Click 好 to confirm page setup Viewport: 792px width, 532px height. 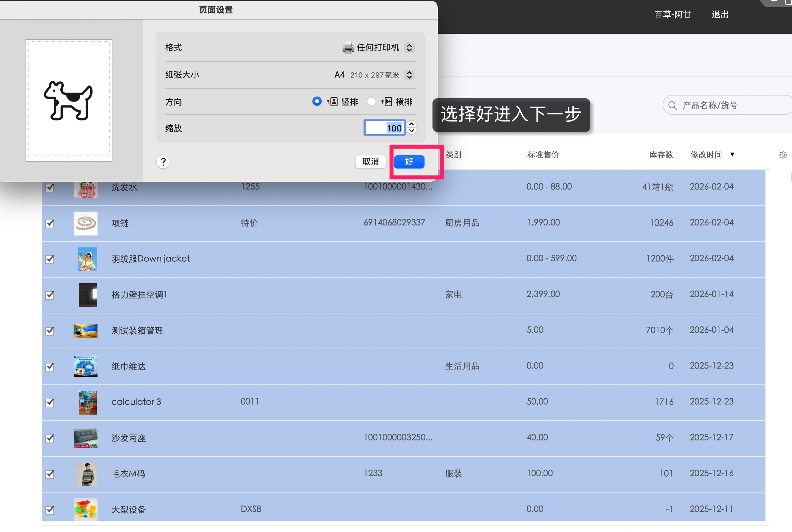tap(409, 162)
